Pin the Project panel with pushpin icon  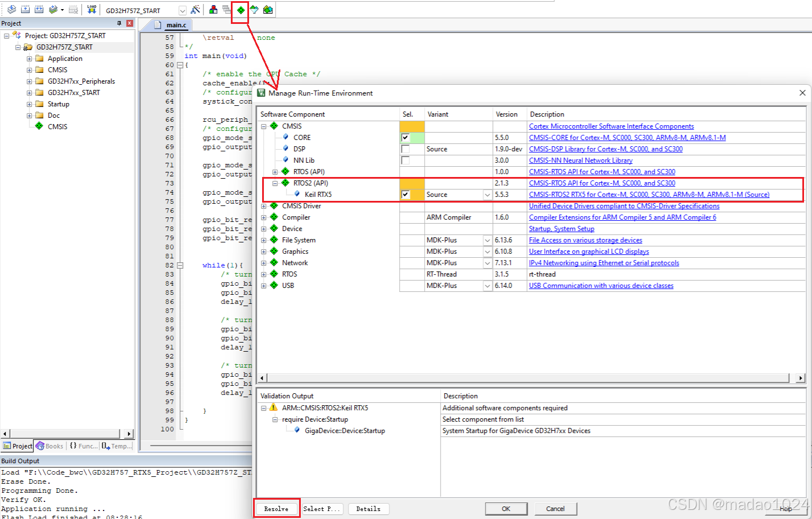point(119,23)
